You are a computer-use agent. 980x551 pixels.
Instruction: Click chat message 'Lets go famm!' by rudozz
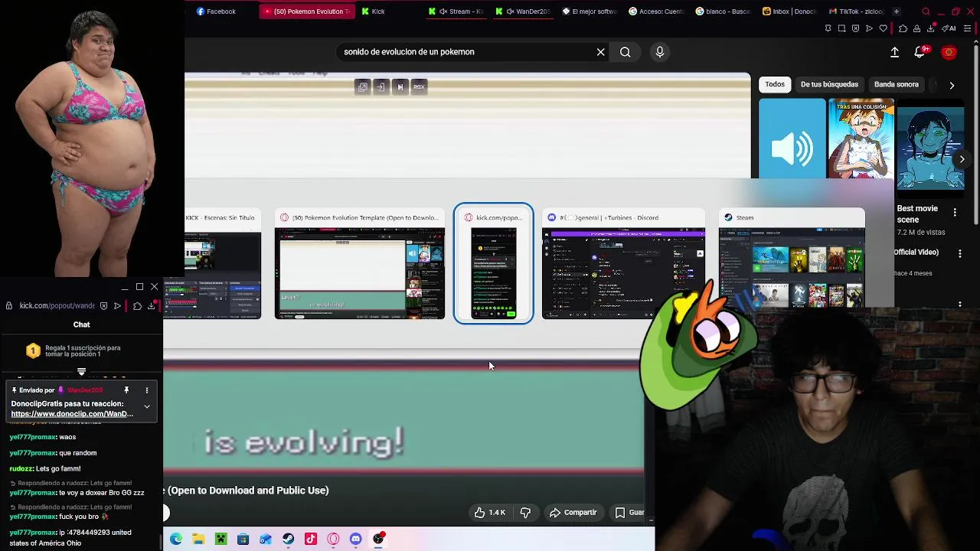pos(45,469)
